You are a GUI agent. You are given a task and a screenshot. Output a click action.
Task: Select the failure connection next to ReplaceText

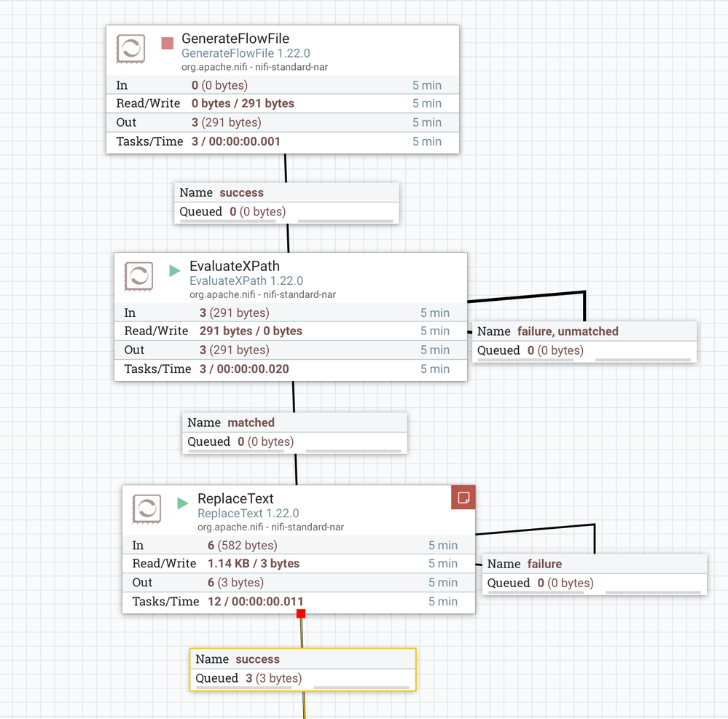point(595,574)
